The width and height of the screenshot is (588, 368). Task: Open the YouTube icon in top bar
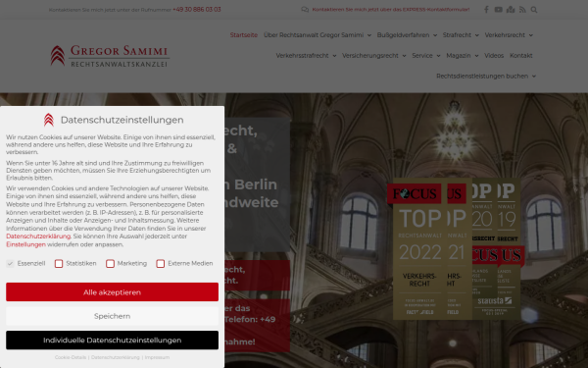tap(498, 10)
